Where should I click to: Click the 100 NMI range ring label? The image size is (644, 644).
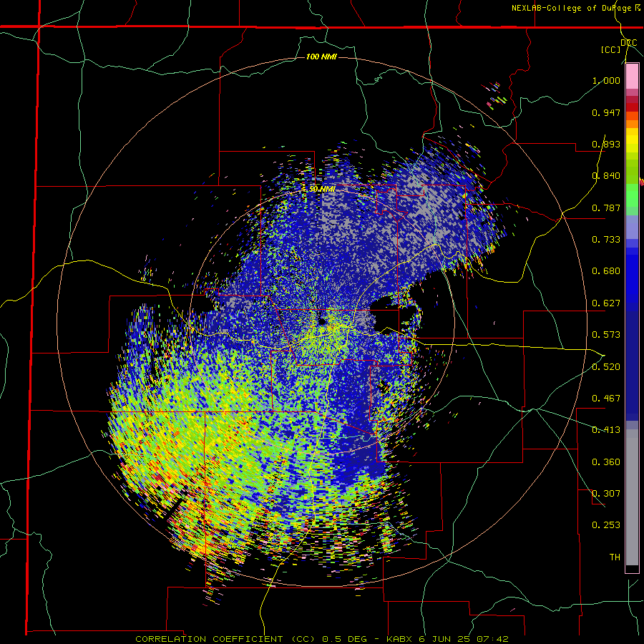click(x=321, y=57)
